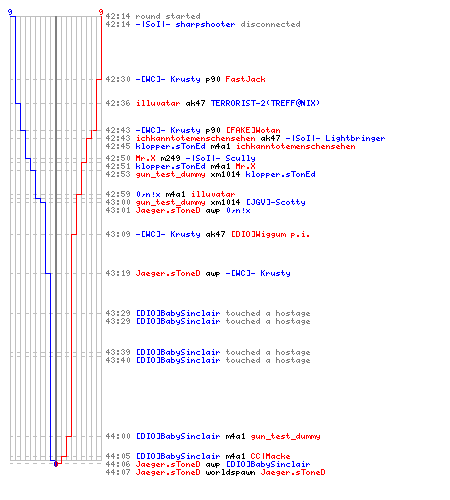
Task: Click the end marker dot at graph bottom
Action: click(x=56, y=464)
